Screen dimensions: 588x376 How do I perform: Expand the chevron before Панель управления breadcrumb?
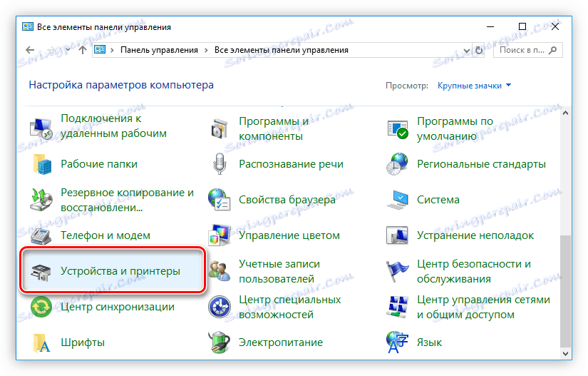pyautogui.click(x=112, y=50)
